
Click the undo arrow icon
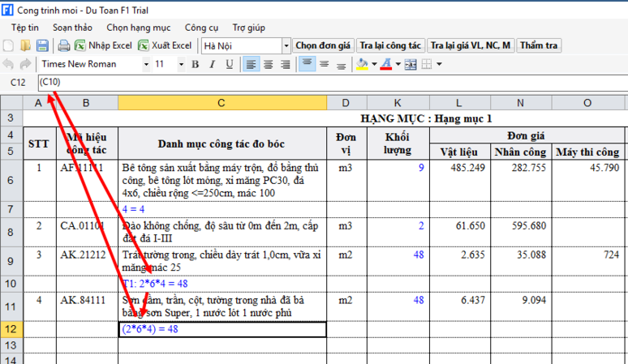coord(9,64)
